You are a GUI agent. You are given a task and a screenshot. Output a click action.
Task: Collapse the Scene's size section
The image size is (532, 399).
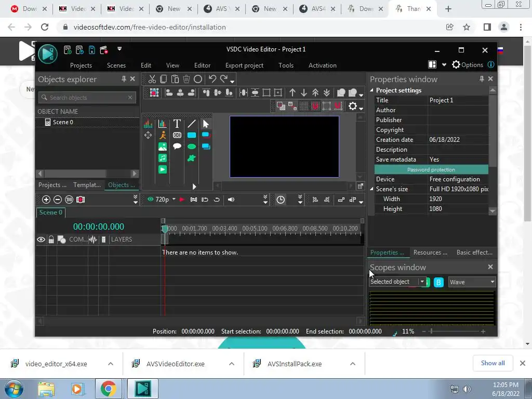tap(371, 189)
